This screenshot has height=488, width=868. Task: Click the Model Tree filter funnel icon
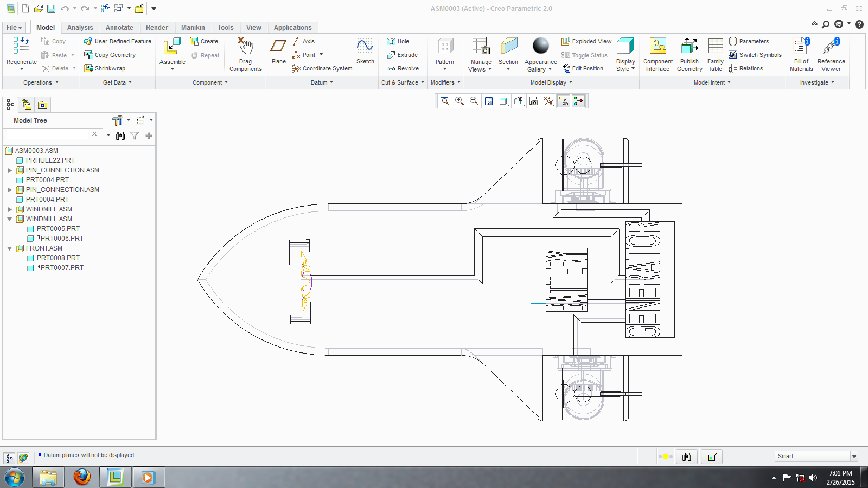pyautogui.click(x=135, y=136)
